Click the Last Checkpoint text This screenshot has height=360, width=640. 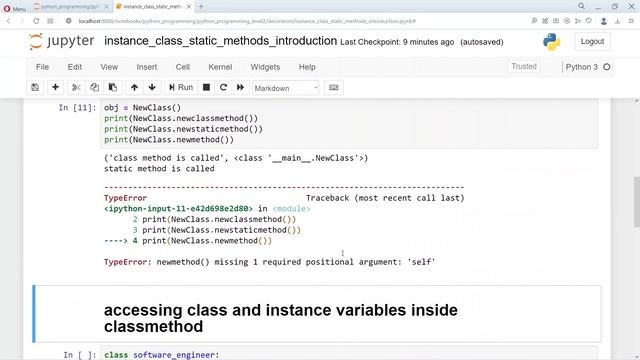point(397,42)
